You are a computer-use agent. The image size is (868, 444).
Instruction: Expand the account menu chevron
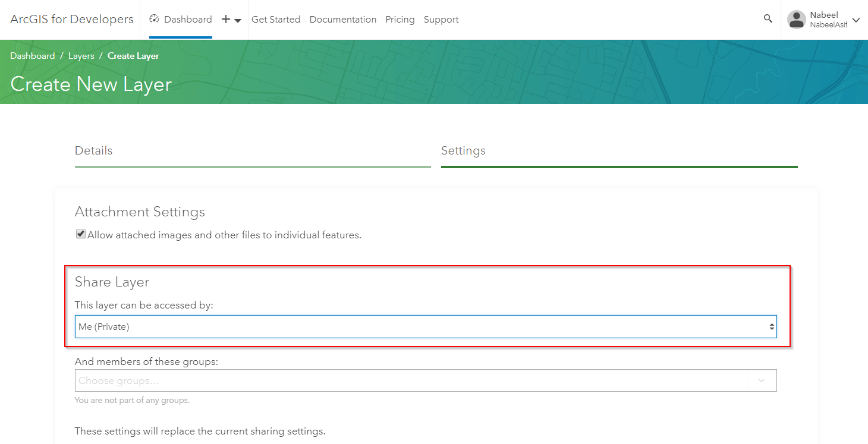(856, 20)
